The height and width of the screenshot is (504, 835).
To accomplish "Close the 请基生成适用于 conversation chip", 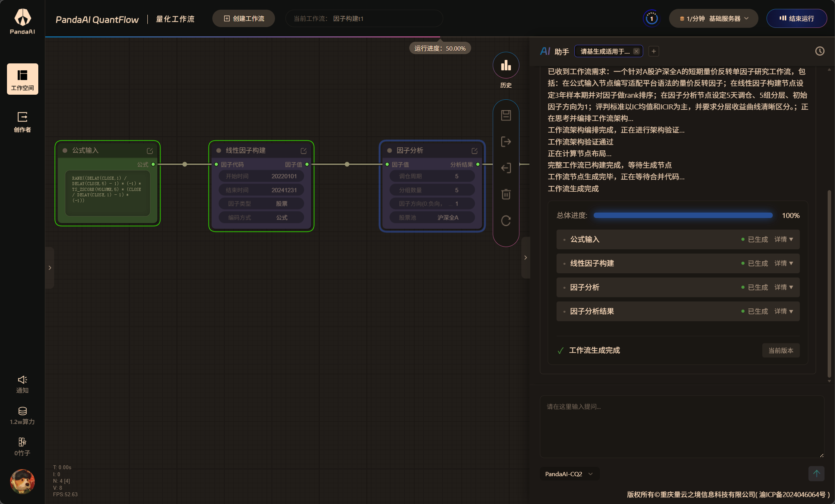I will coord(636,51).
